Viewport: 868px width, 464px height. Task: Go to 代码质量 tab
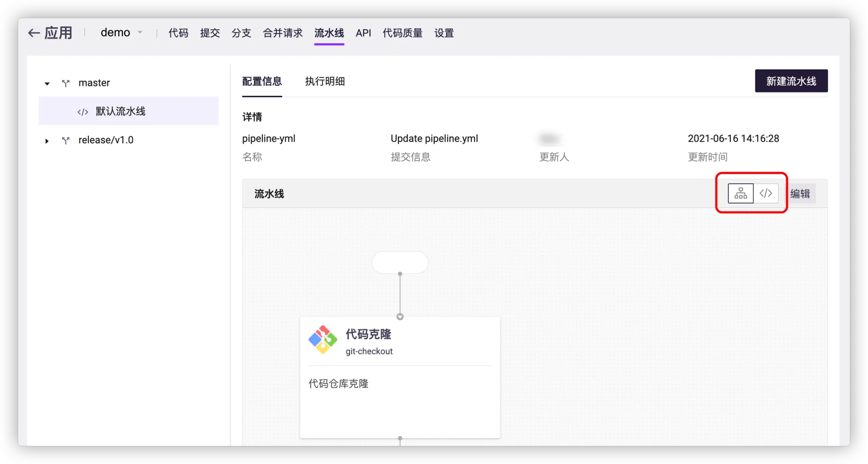click(402, 33)
